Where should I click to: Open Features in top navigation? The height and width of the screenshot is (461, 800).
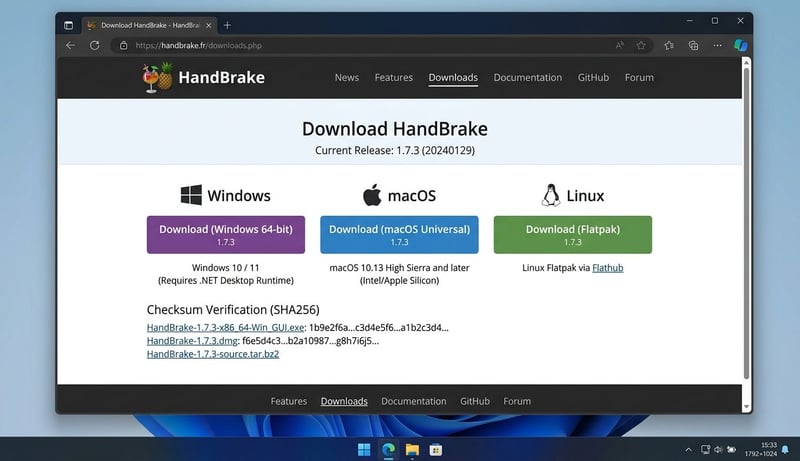(x=393, y=78)
